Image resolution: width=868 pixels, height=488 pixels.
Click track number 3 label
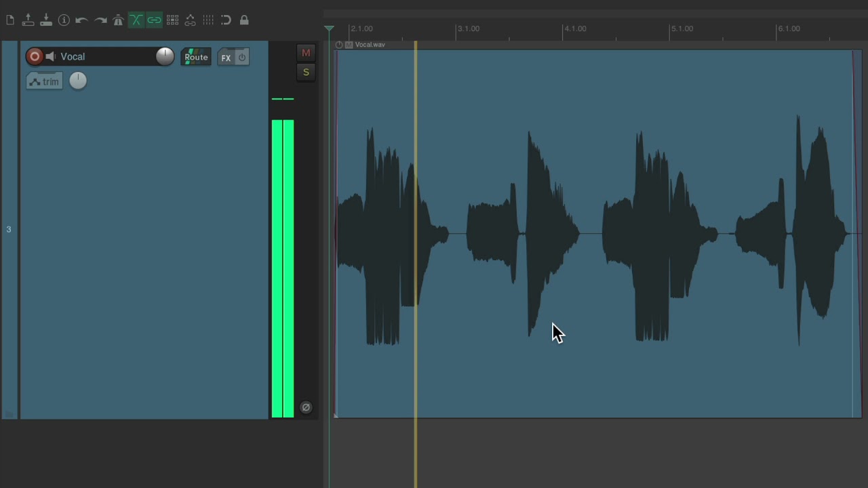[x=9, y=230]
